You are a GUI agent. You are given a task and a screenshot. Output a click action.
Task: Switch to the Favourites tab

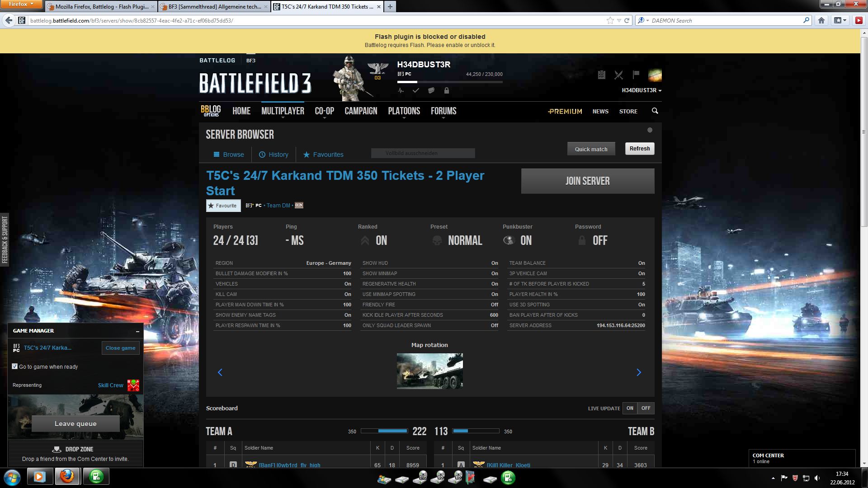tap(323, 155)
